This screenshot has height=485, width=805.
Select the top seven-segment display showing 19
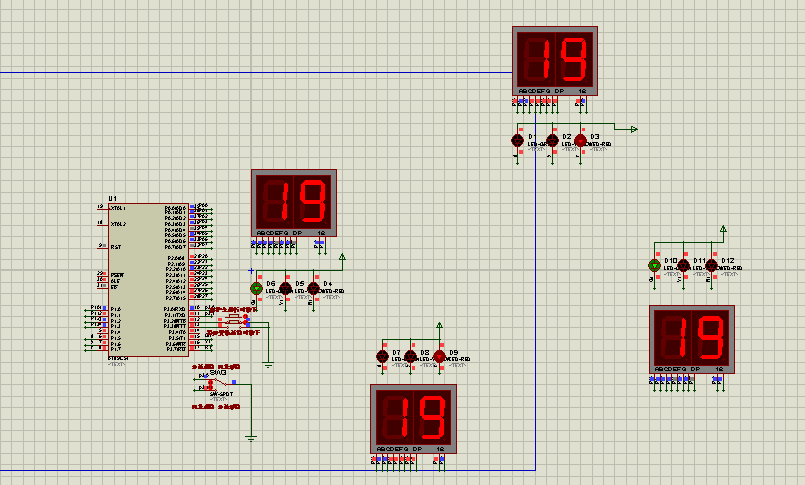(x=555, y=60)
